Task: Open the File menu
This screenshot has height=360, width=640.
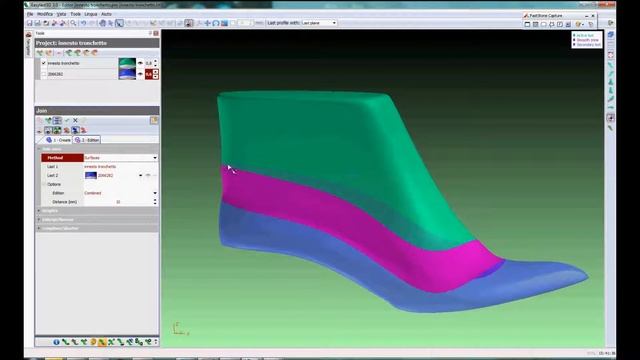Action: pyautogui.click(x=30, y=14)
